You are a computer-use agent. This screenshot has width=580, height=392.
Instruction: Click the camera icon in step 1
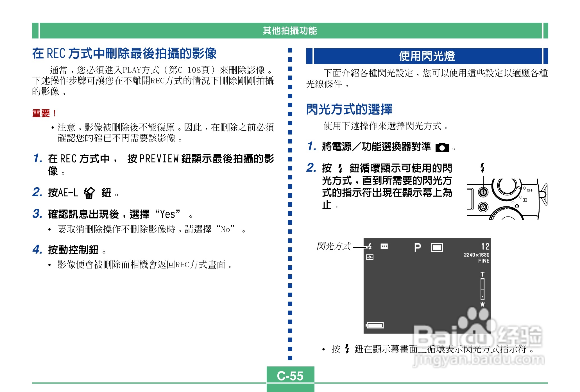pos(442,147)
